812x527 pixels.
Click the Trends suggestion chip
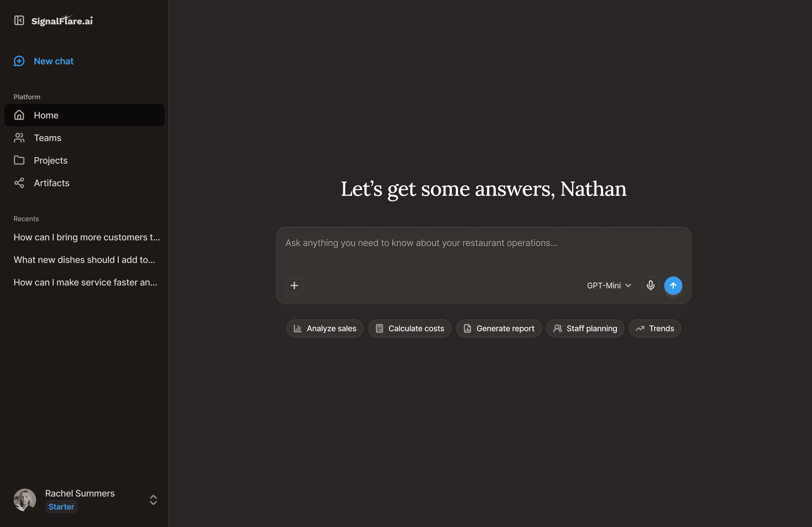point(655,328)
